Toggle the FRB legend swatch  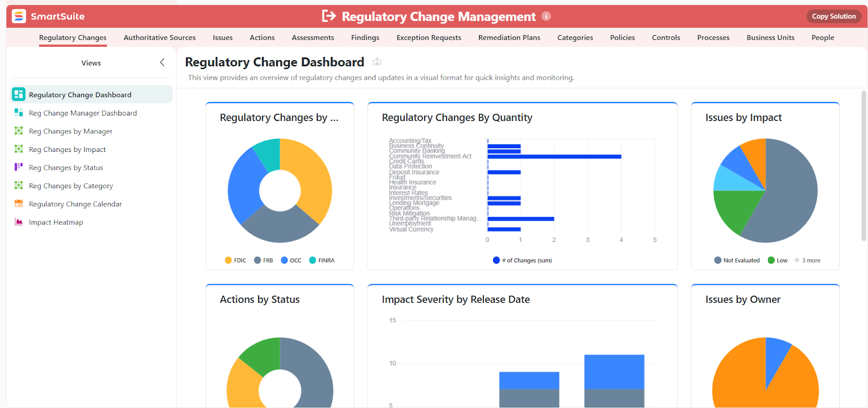click(258, 260)
